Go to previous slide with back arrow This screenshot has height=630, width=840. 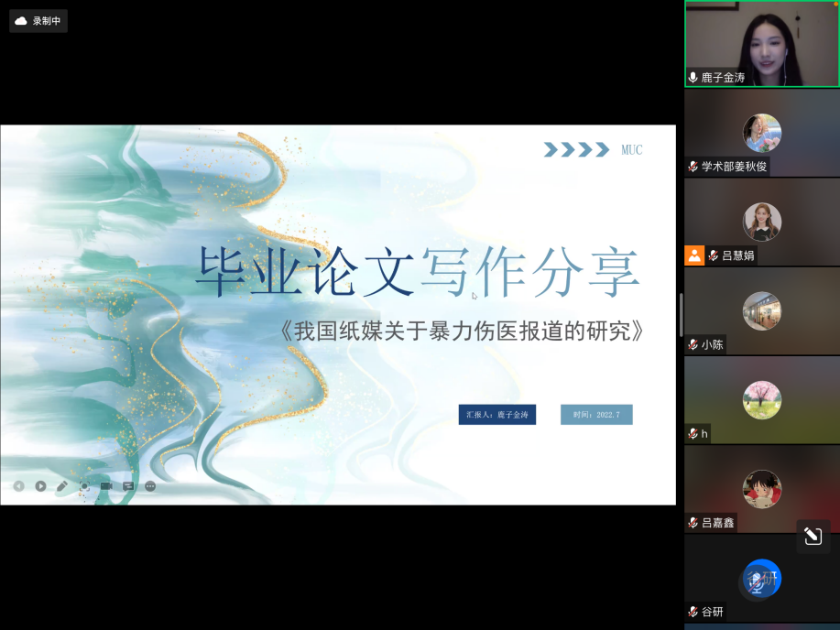coord(19,486)
